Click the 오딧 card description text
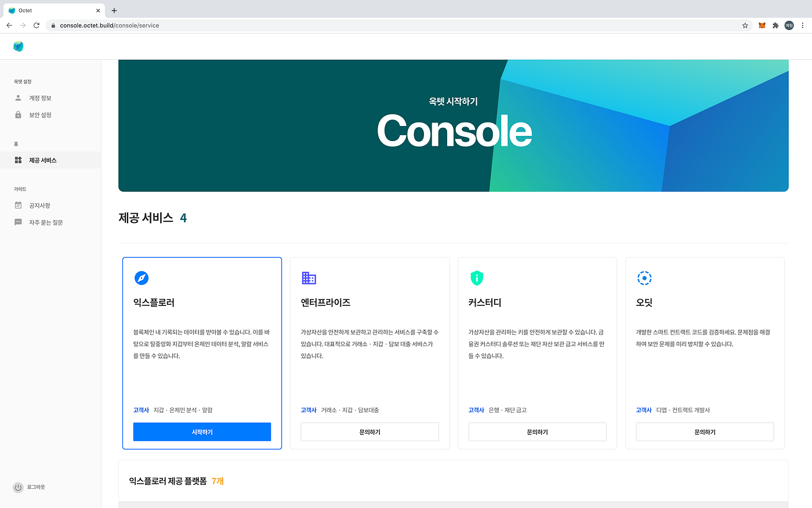The image size is (812, 508). click(704, 338)
